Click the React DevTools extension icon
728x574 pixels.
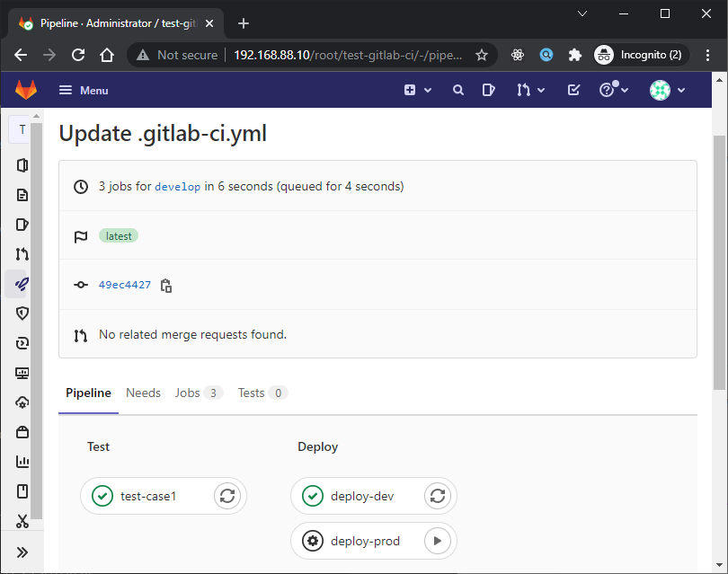(x=517, y=55)
